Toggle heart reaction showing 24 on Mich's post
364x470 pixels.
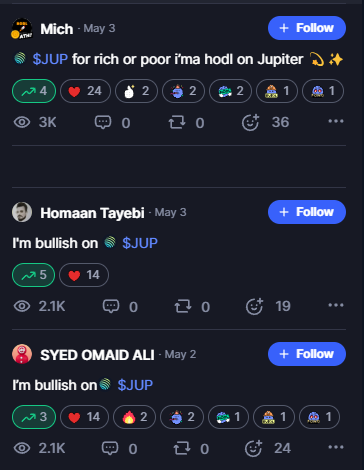[x=85, y=91]
